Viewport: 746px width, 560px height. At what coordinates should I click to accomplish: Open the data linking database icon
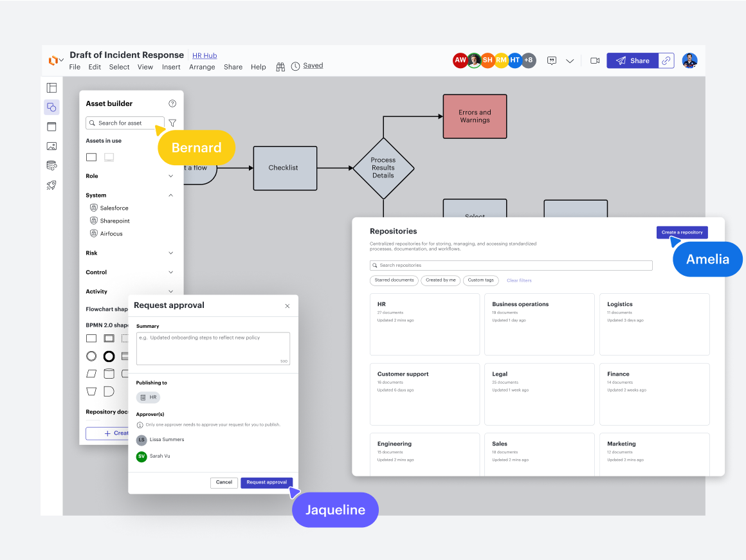(51, 166)
